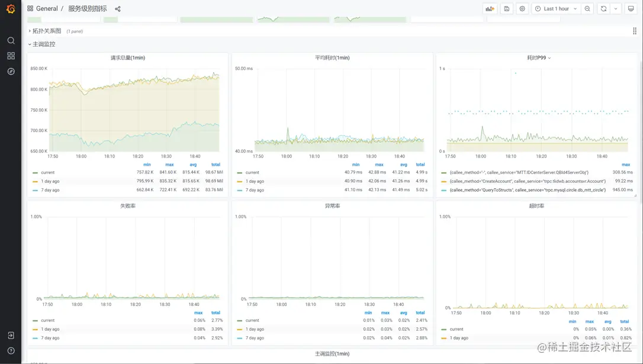
Task: Click the (1 panel) count label
Action: 75,31
